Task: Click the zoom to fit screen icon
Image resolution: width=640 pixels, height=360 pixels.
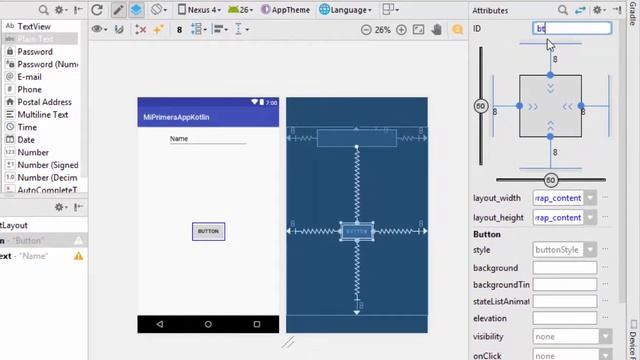Action: (418, 30)
